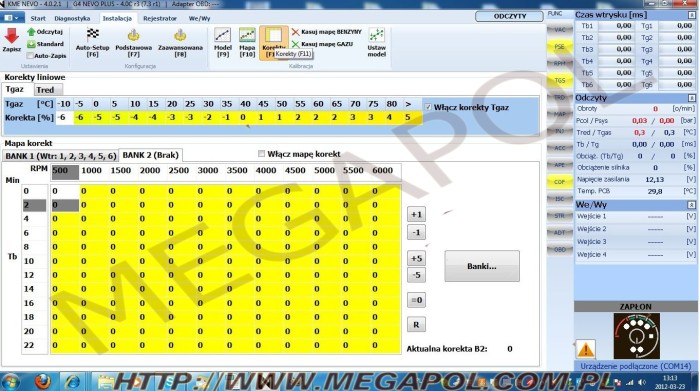The image size is (700, 391).
Task: Click the Banki... button
Action: tap(482, 266)
